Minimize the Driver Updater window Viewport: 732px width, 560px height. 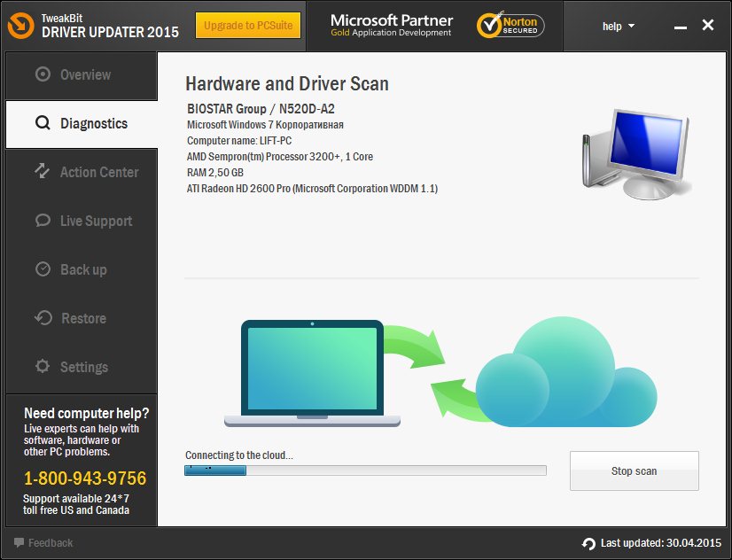(x=681, y=27)
